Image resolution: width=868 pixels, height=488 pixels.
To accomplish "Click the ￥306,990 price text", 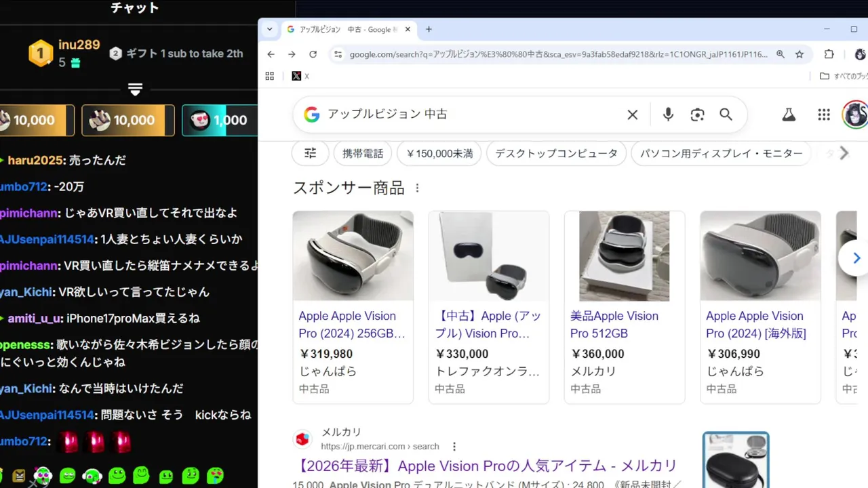I will click(733, 354).
